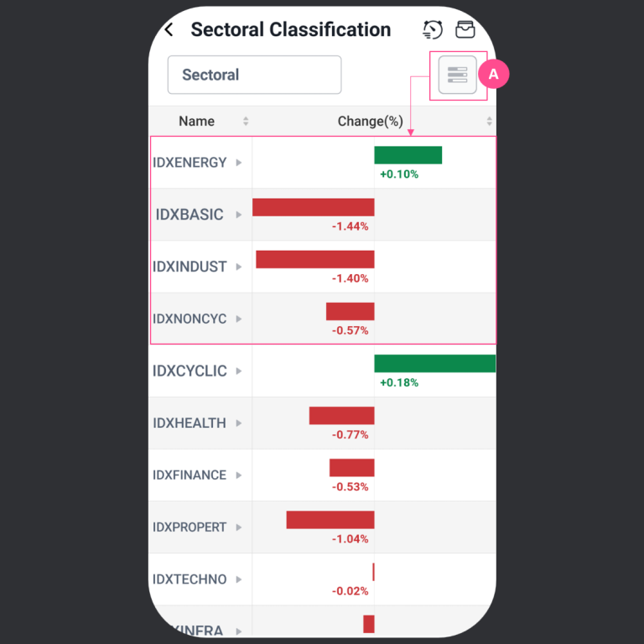Click the red IDXBASIC -1.44% bar
Image resolution: width=644 pixels, height=644 pixels.
click(313, 207)
